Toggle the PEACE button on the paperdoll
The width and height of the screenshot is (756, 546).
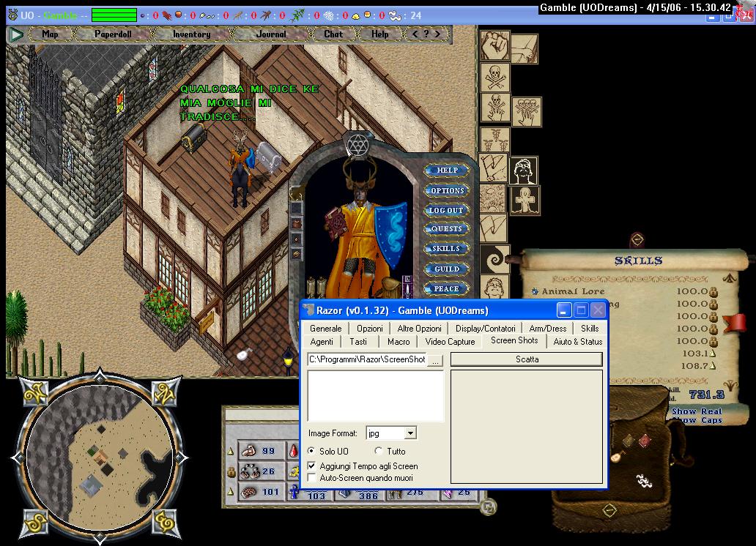tap(446, 288)
